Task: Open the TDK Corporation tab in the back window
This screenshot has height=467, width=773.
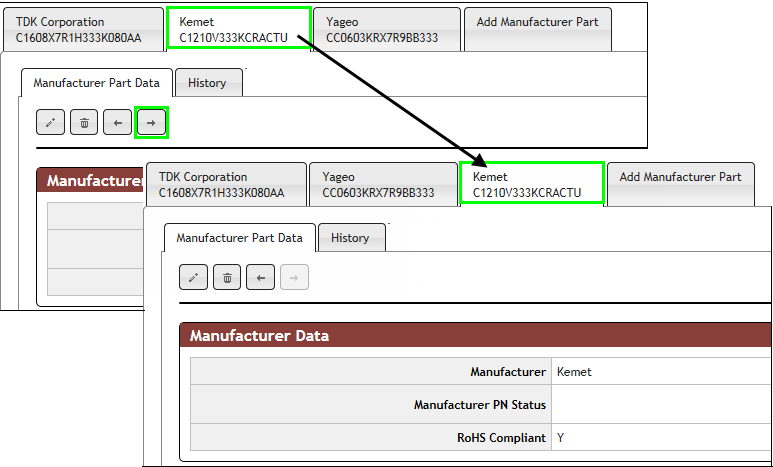Action: pyautogui.click(x=83, y=30)
